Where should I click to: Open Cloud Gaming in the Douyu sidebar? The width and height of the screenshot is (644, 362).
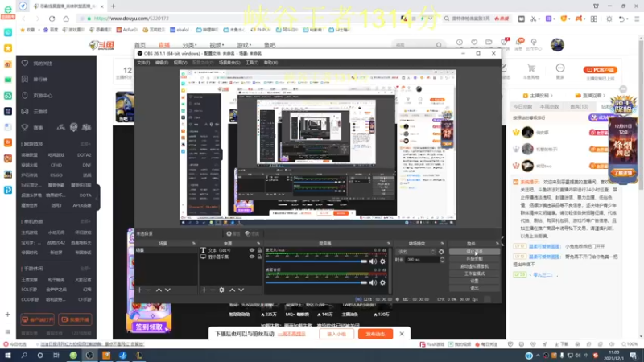40,112
